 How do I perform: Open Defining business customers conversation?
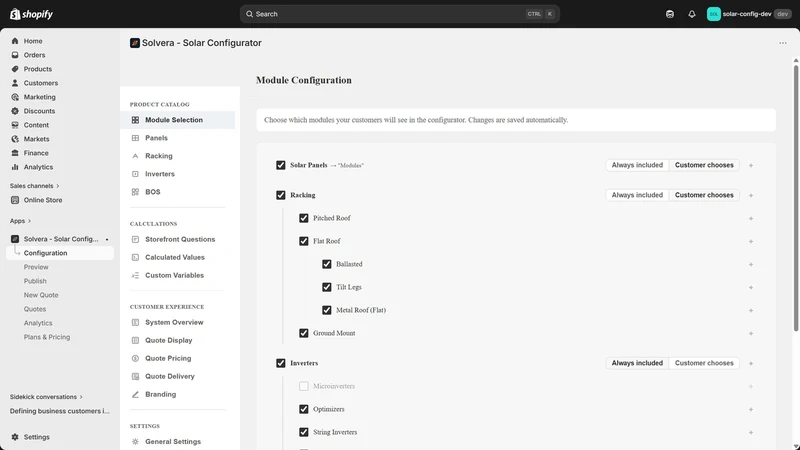[60, 411]
